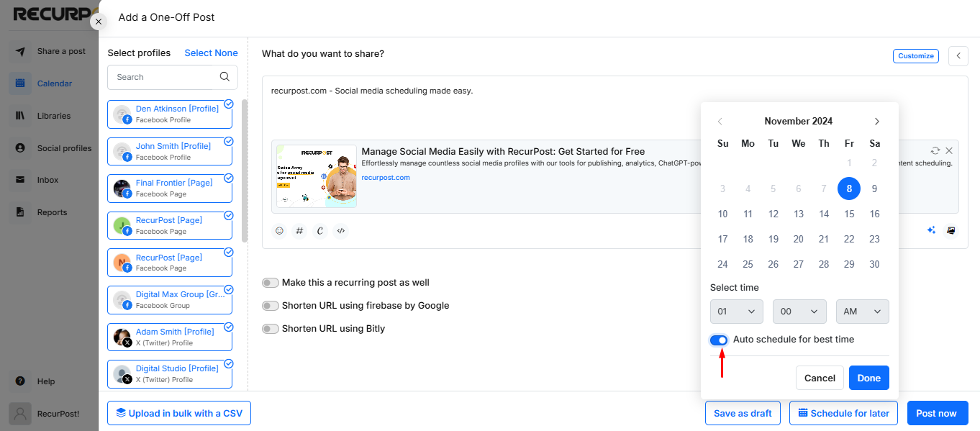The image size is (980, 431).
Task: Close the Add a One-Off Post dialog
Action: tap(99, 22)
